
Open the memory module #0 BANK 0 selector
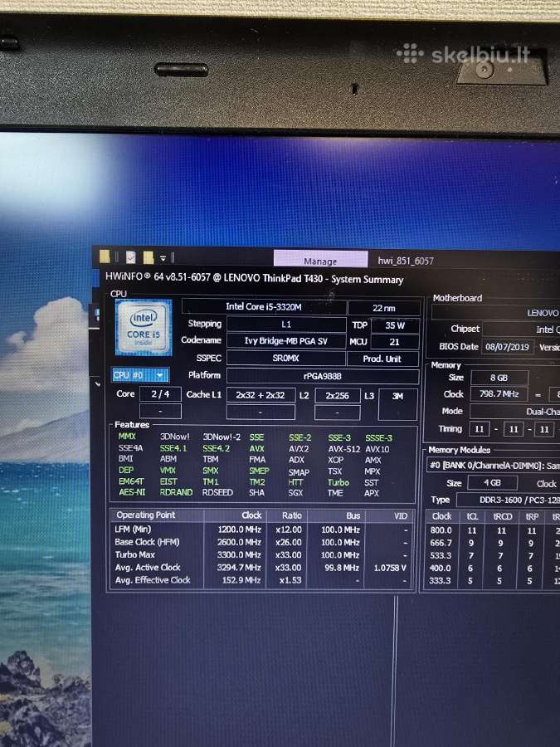(x=494, y=465)
